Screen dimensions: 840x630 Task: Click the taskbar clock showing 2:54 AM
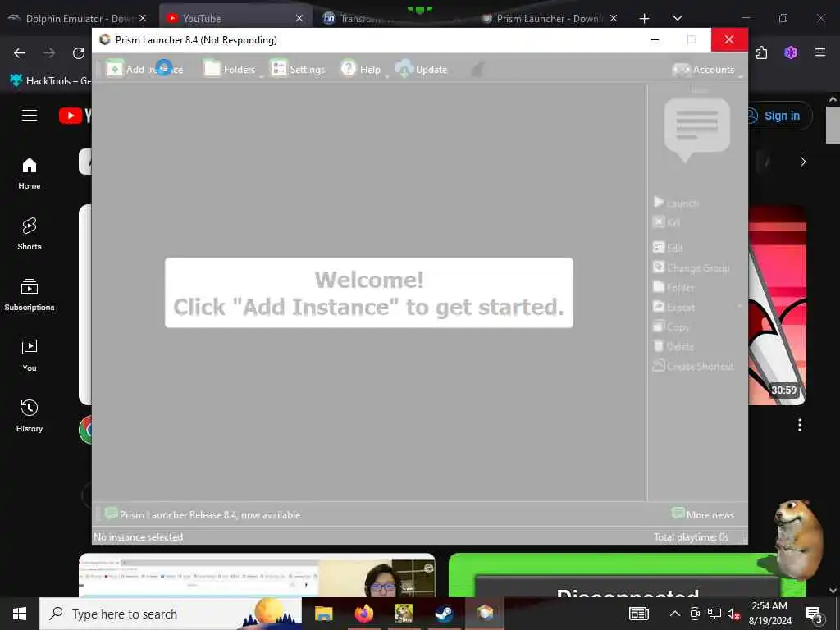click(769, 614)
